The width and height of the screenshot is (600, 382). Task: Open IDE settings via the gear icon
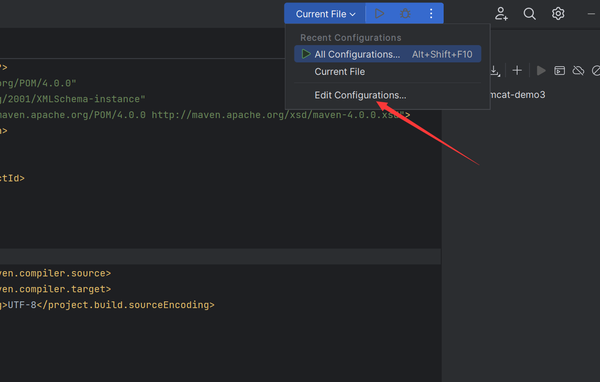click(558, 14)
